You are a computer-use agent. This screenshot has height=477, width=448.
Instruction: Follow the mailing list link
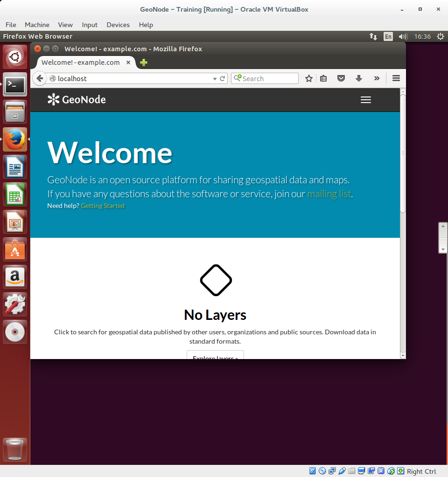coord(329,194)
